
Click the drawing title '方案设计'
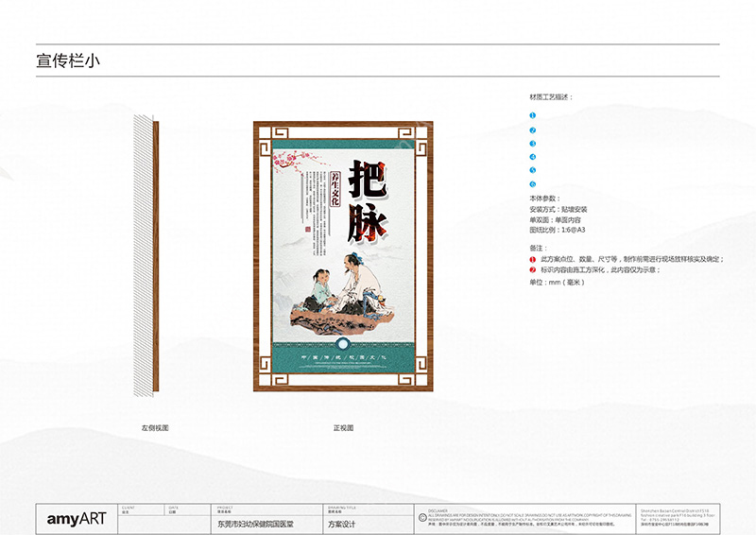point(341,524)
